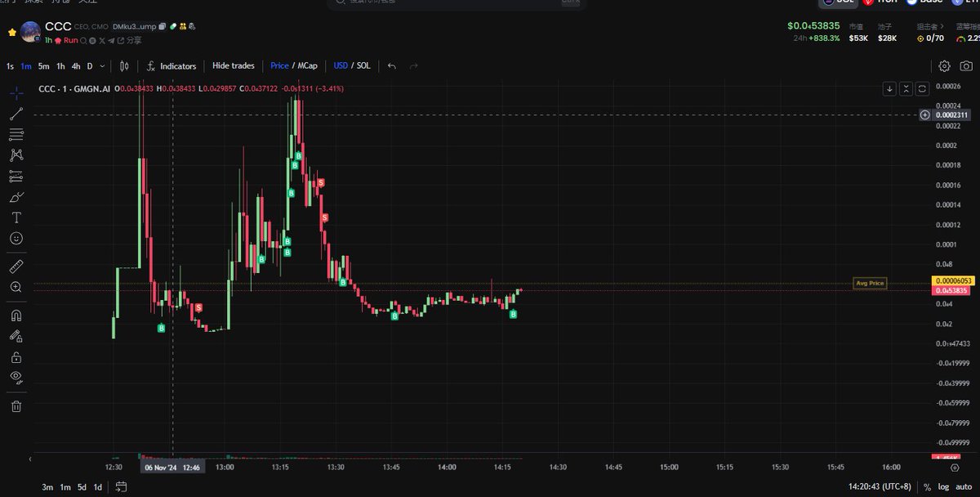Open chart settings gear
980x497 pixels.
[x=945, y=66]
